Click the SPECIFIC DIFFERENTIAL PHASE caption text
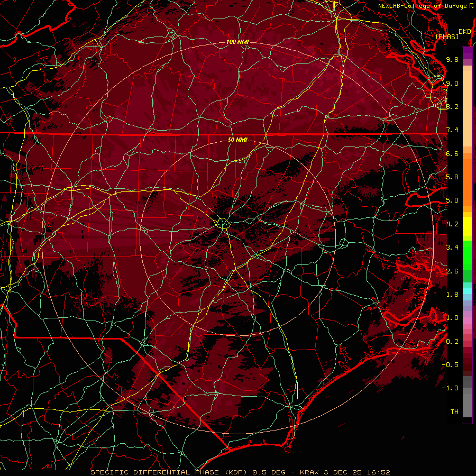Viewport: 476px width, 476px height. (x=154, y=472)
